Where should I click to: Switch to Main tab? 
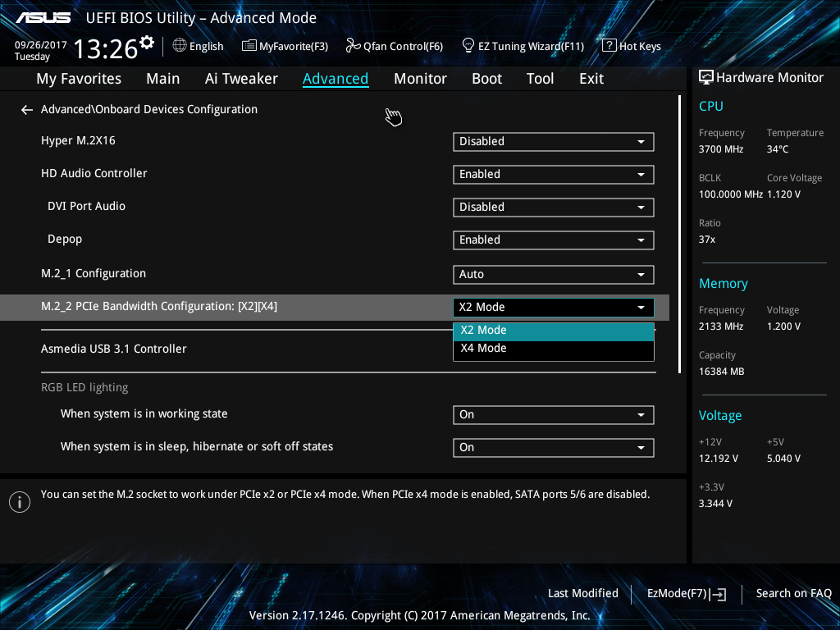pos(163,79)
